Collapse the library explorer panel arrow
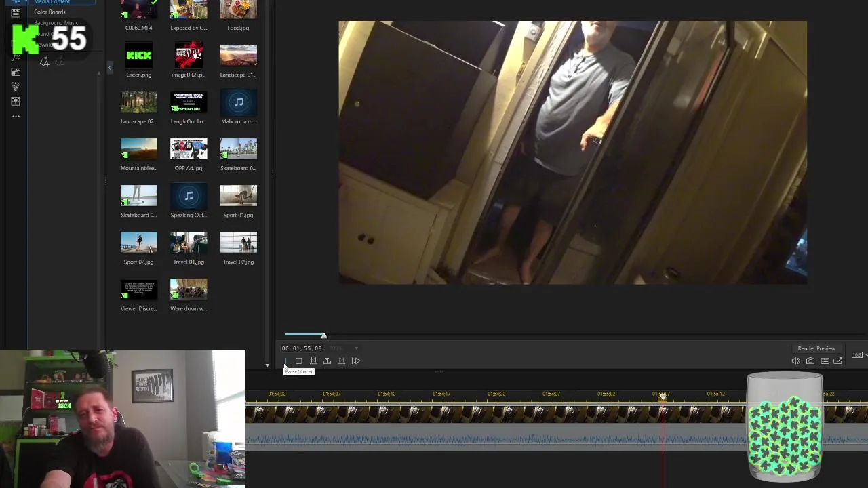Viewport: 868px width, 488px height. coord(109,68)
